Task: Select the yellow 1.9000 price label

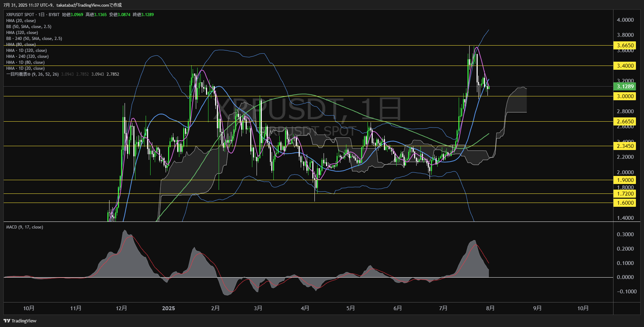Action: pos(625,180)
